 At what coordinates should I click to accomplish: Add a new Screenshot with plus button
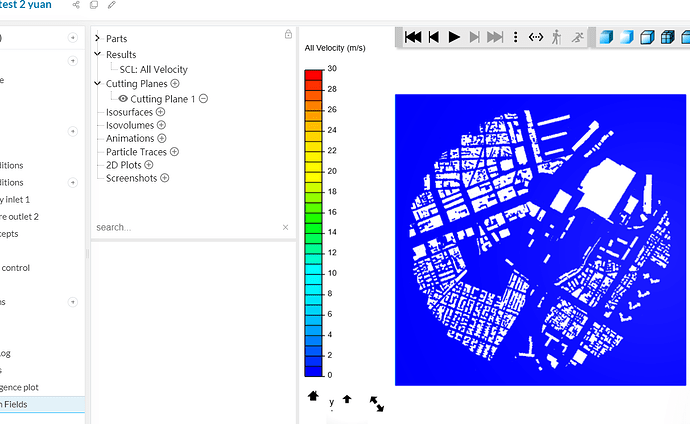click(164, 177)
